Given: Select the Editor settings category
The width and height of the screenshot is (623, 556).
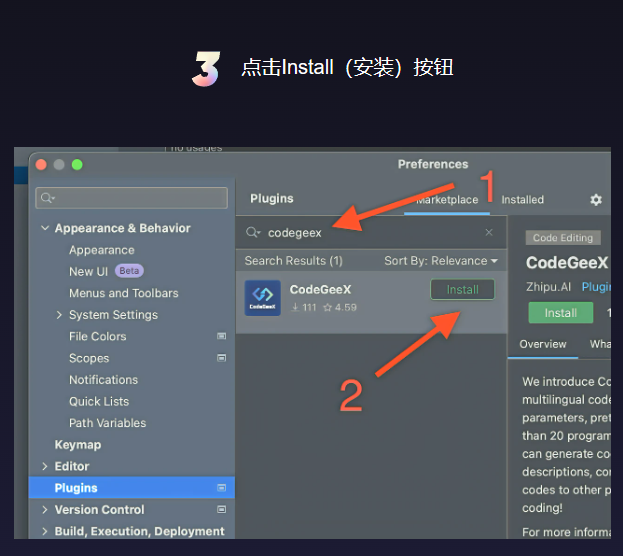Looking at the screenshot, I should (72, 466).
